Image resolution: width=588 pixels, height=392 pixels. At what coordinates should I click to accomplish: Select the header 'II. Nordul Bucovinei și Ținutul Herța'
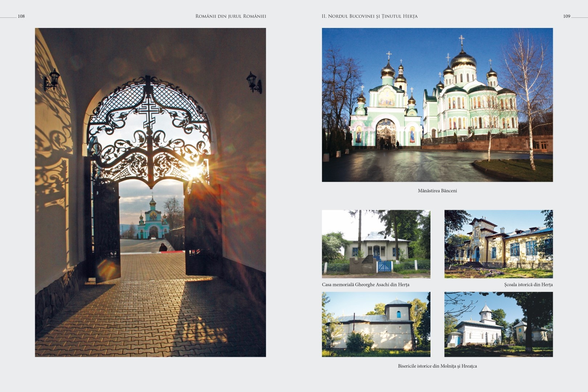(x=369, y=16)
